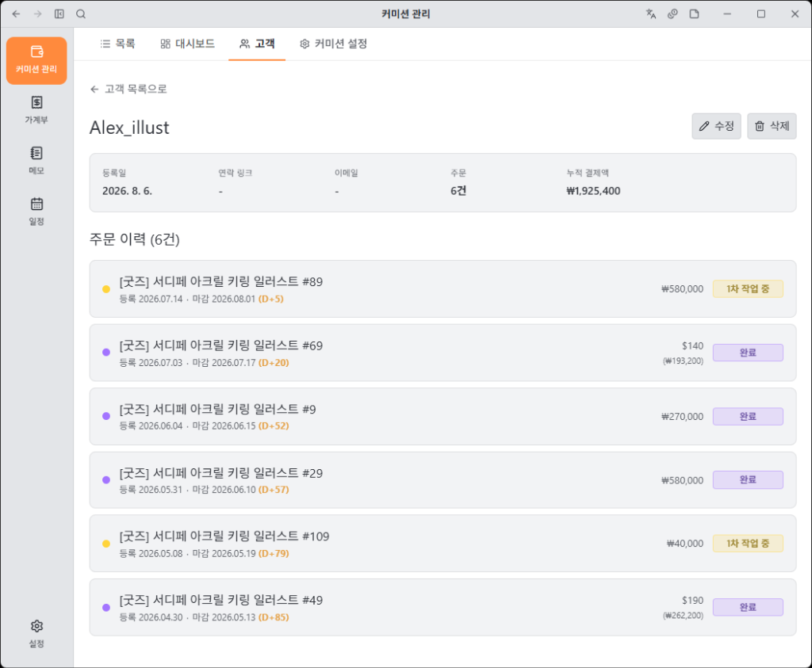This screenshot has height=668, width=812.
Task: Open order 서디페 아크릴 키링 일러스트 #29
Action: (442, 480)
